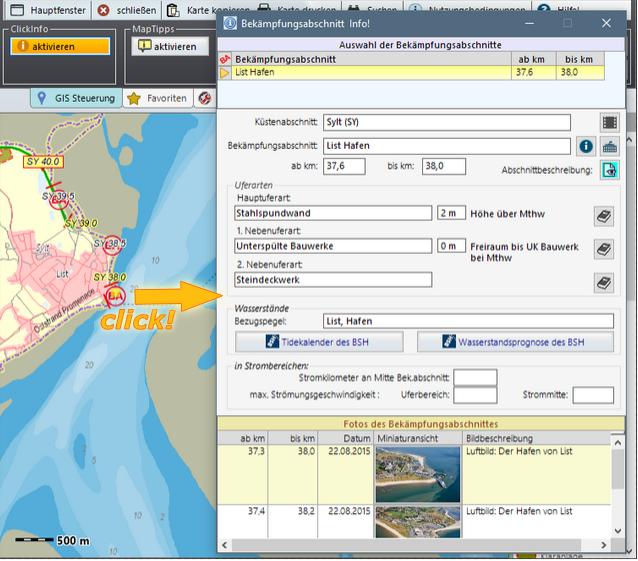
Task: Open Wasserstandsprognose des BSH
Action: tap(515, 342)
